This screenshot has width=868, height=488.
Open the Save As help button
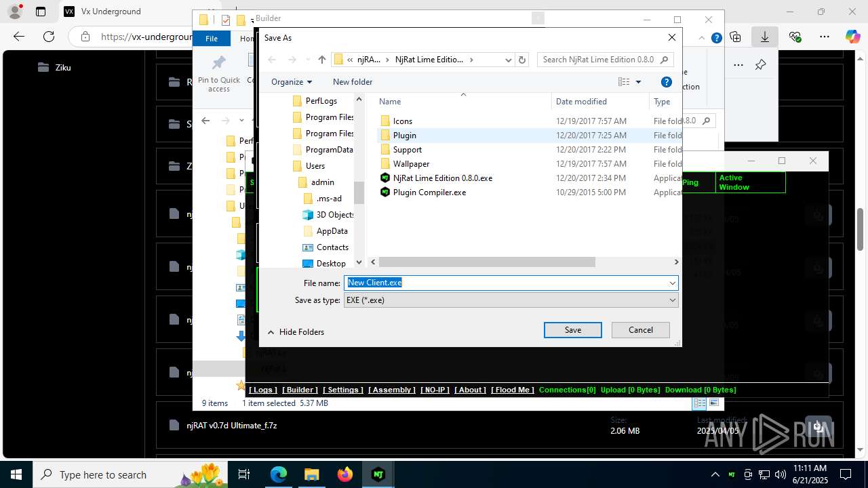(667, 82)
